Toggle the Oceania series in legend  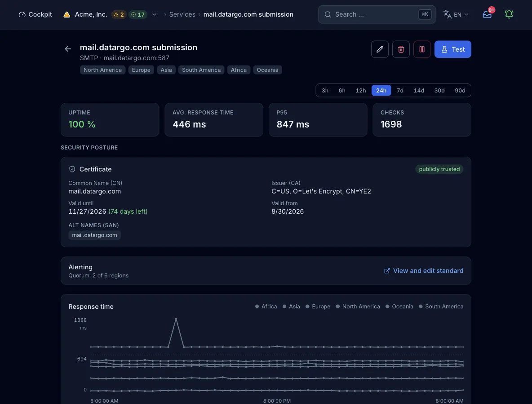point(399,307)
